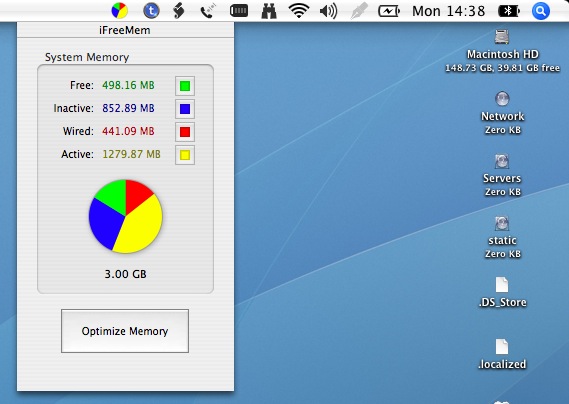Screen dimensions: 569x404
Task: Select the .localized file icon
Action: (502, 347)
